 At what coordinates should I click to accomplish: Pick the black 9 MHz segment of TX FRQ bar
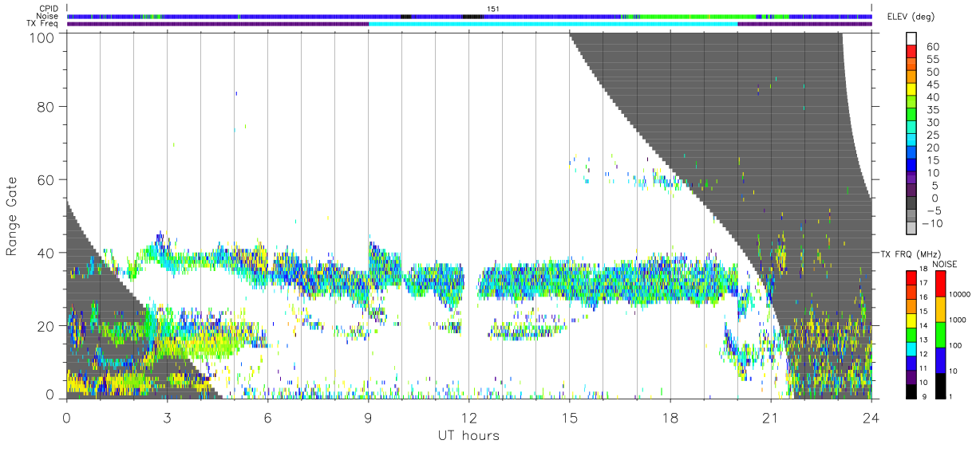tap(911, 391)
